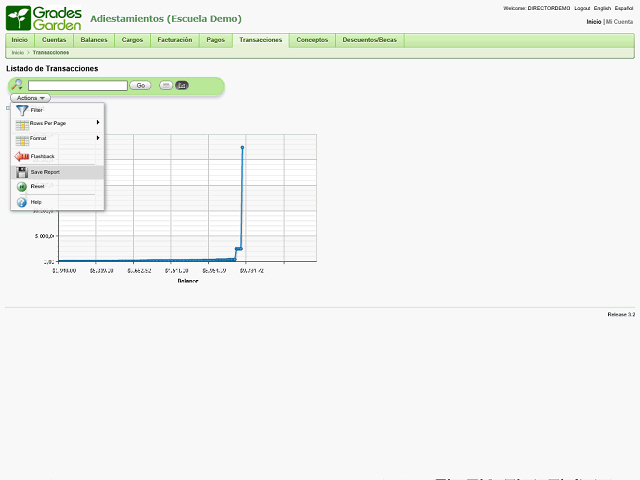
Task: Open the search magnifier column selector
Action: point(17,85)
